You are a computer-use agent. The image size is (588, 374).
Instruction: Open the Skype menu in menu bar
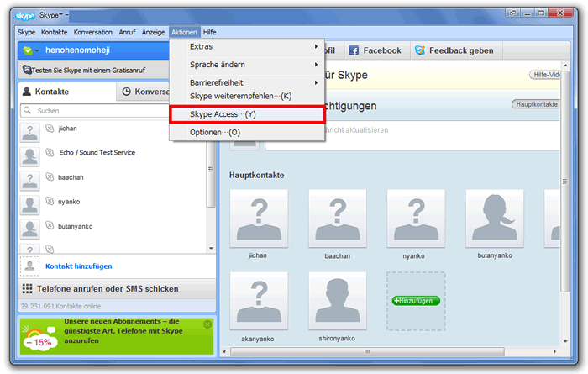(26, 32)
